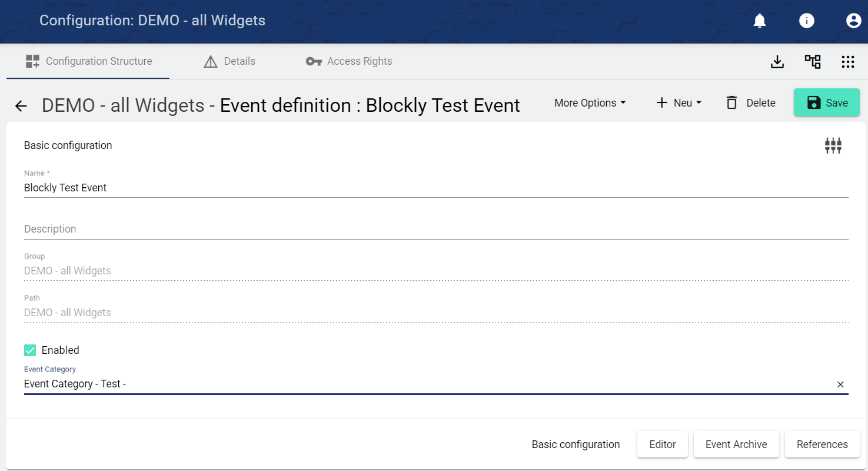Open the tree structure view icon
Image resolution: width=868 pixels, height=471 pixels.
coord(813,62)
